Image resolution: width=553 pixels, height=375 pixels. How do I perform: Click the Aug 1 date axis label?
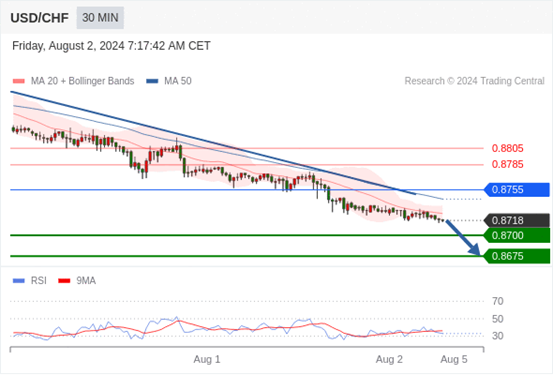click(207, 359)
